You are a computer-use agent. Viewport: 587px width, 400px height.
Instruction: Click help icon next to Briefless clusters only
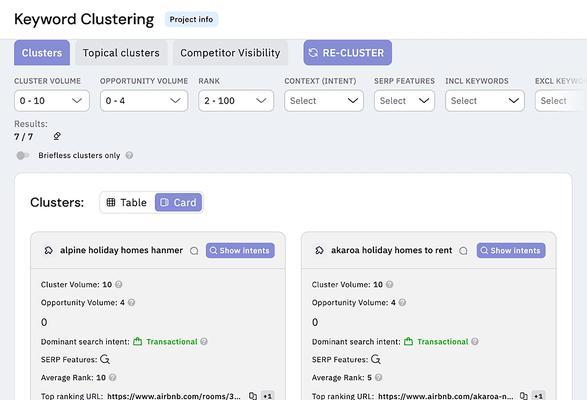(x=129, y=155)
